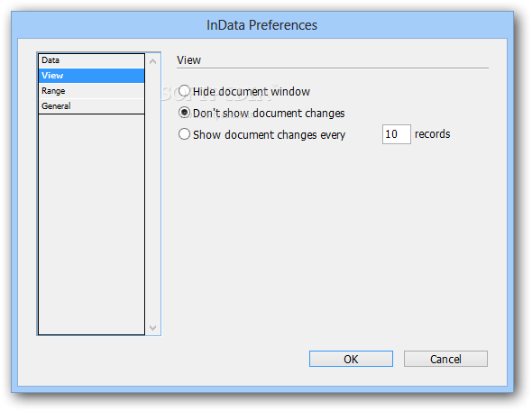Dismiss dialog with Cancel button
532x411 pixels.
pyautogui.click(x=445, y=359)
